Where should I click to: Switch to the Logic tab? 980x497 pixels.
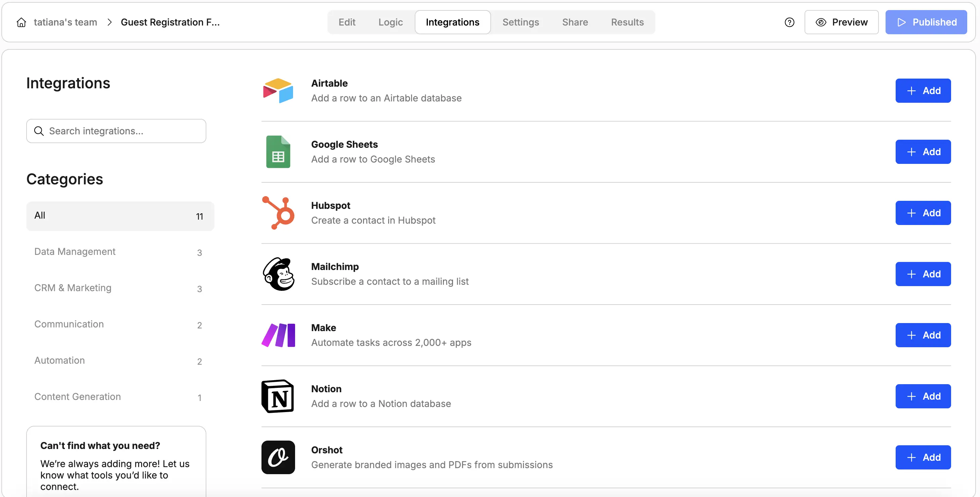[x=390, y=22]
